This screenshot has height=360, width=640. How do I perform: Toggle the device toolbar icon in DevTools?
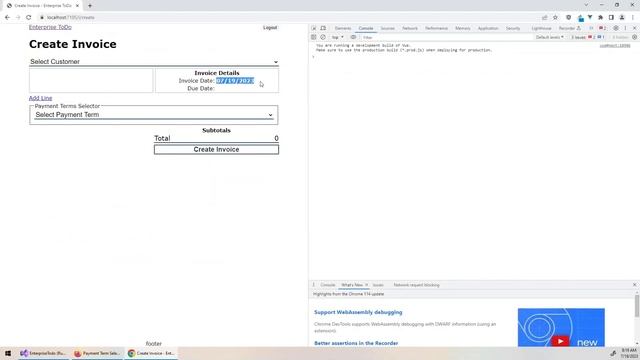323,28
